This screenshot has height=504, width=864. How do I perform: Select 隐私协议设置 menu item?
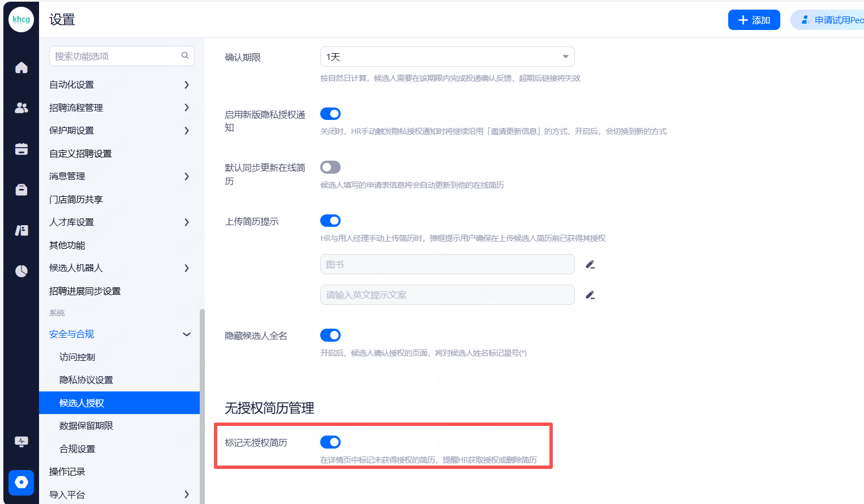(86, 380)
